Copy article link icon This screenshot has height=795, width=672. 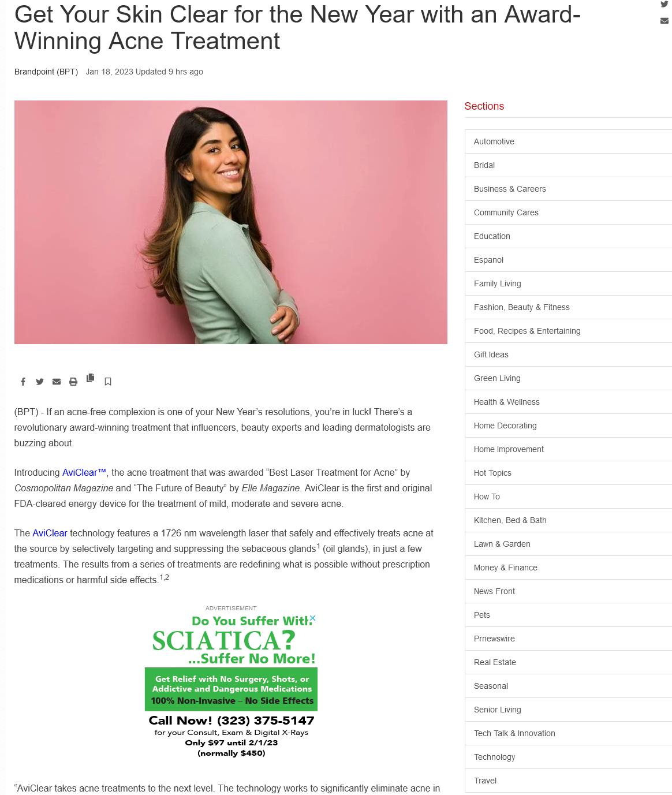pyautogui.click(x=90, y=378)
